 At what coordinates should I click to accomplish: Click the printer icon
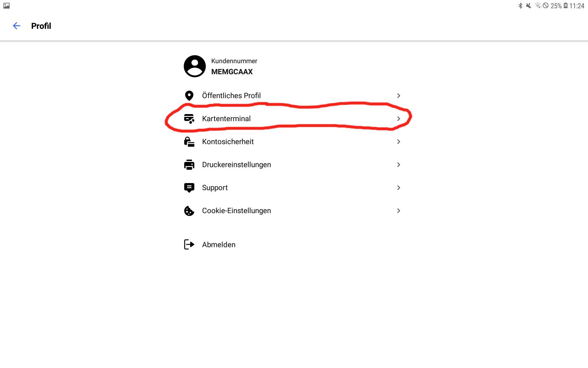[x=189, y=165]
